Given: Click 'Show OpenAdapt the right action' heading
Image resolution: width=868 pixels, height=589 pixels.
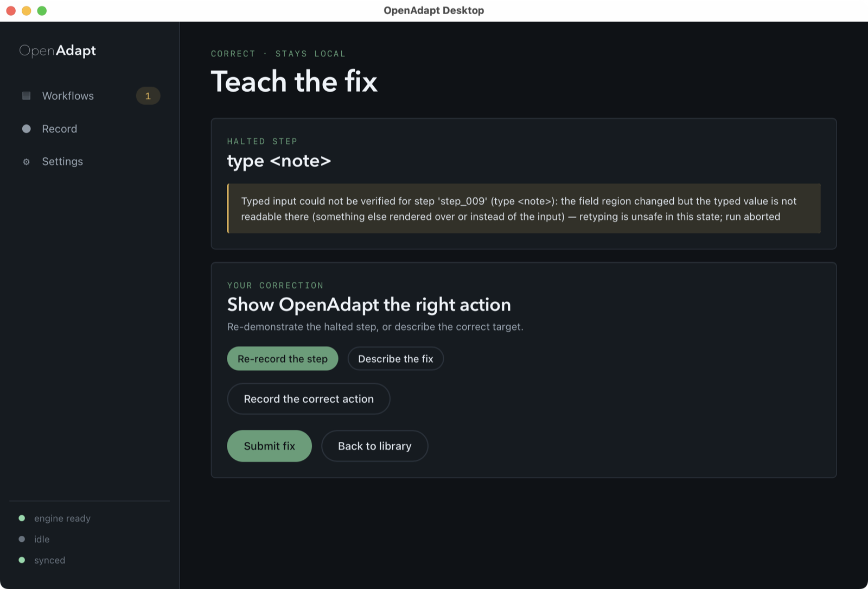Looking at the screenshot, I should click(369, 305).
